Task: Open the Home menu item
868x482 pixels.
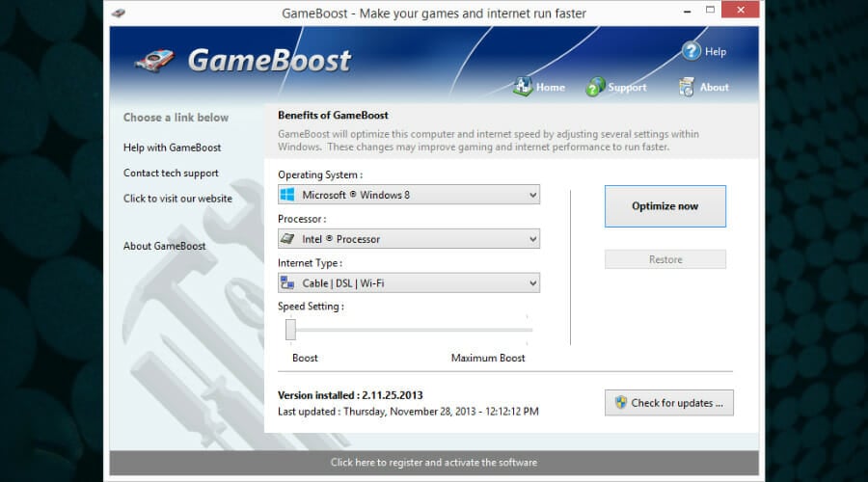Action: point(551,87)
